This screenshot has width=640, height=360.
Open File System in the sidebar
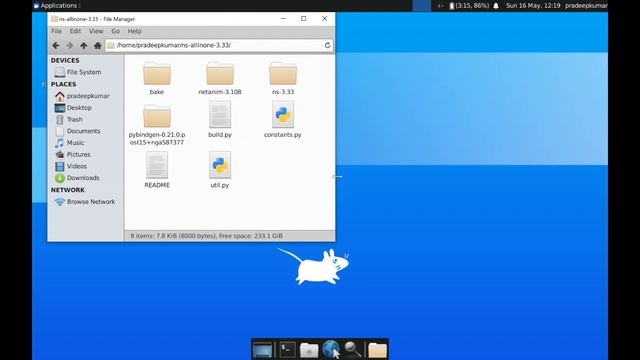(x=78, y=72)
